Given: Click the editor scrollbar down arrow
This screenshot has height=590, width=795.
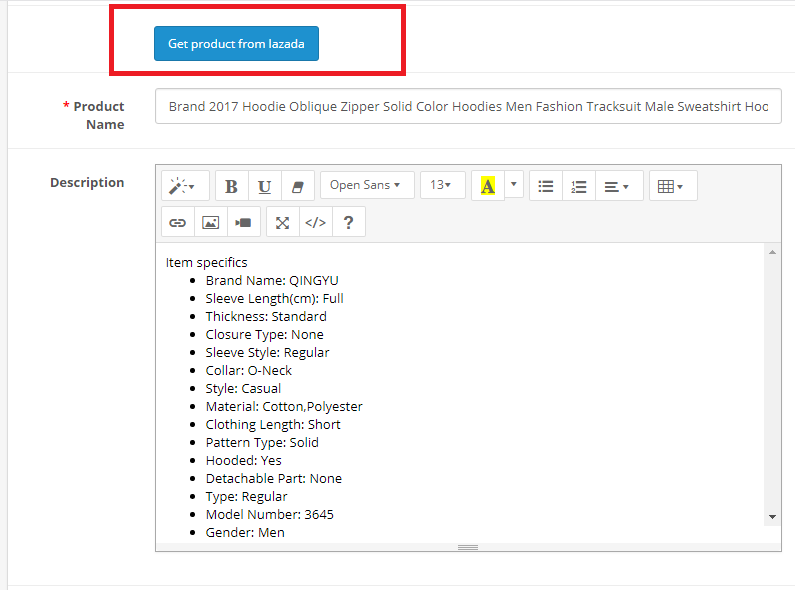Looking at the screenshot, I should tap(772, 517).
